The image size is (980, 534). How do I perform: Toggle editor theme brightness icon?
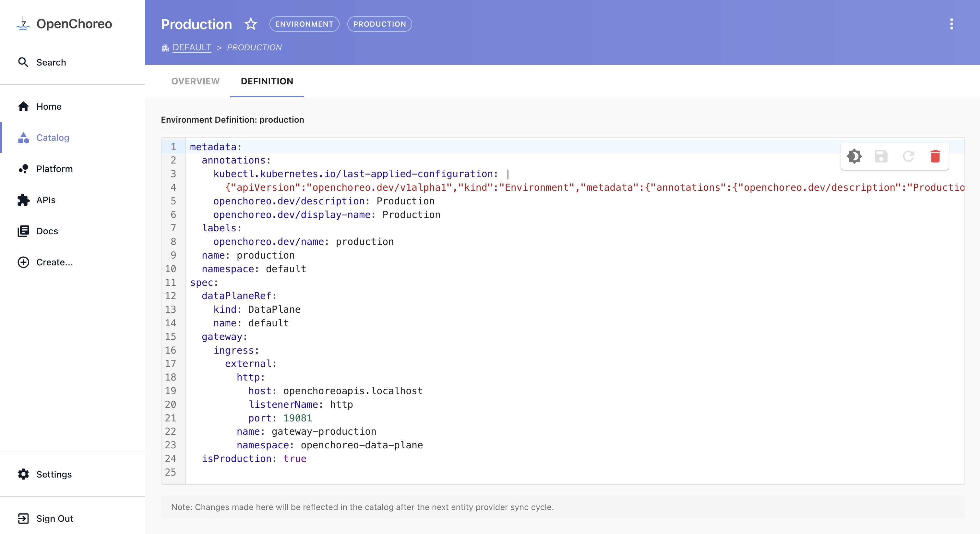point(854,156)
